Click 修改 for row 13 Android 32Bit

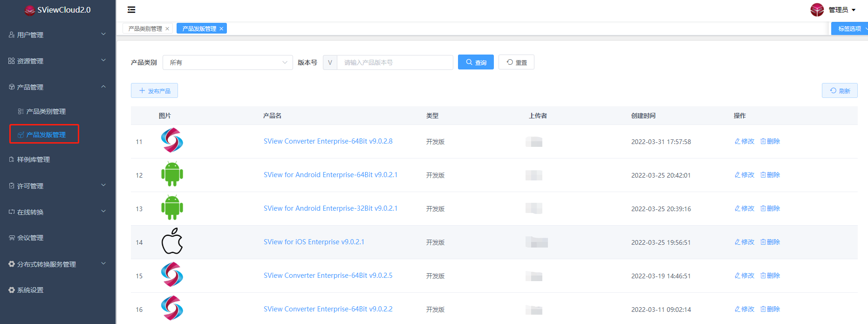(744, 208)
